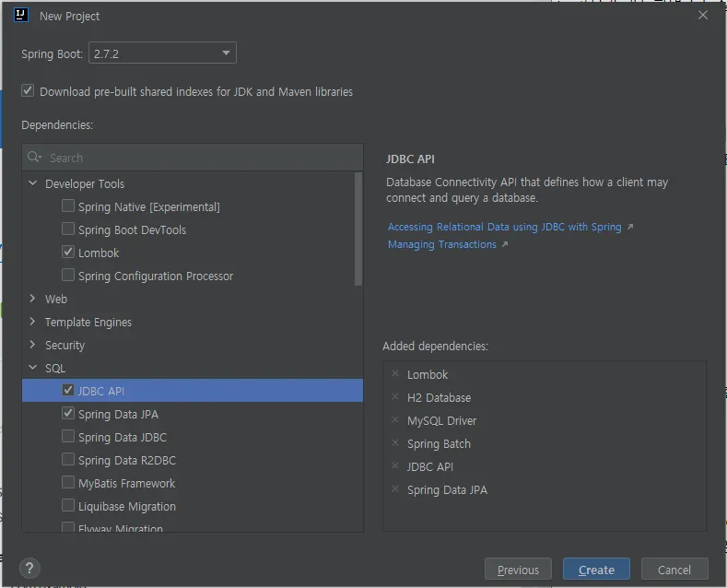
Task: Open the Managing Transactions link
Action: tap(442, 244)
